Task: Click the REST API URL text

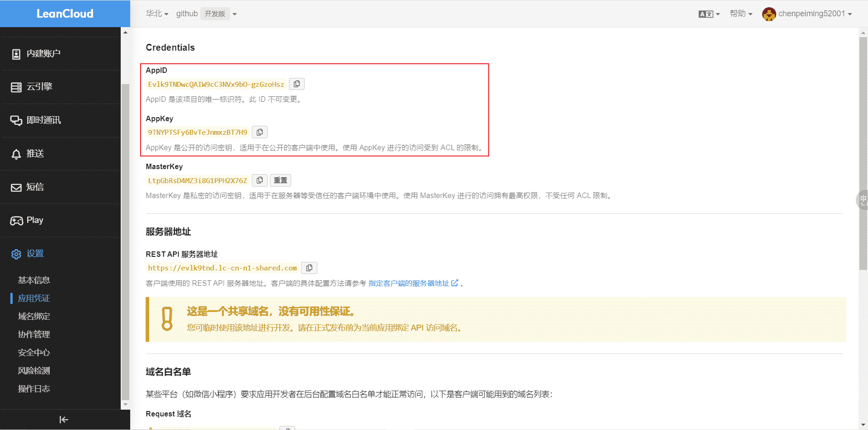Action: 222,268
